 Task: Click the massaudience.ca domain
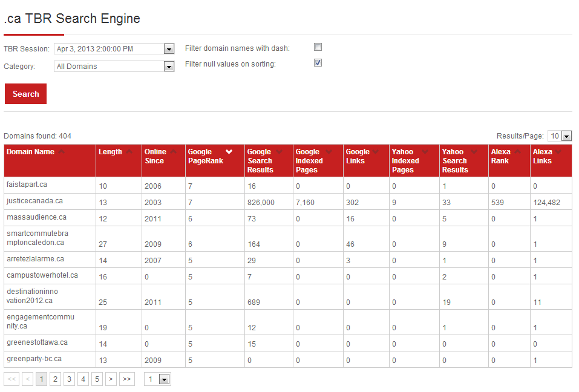36,217
